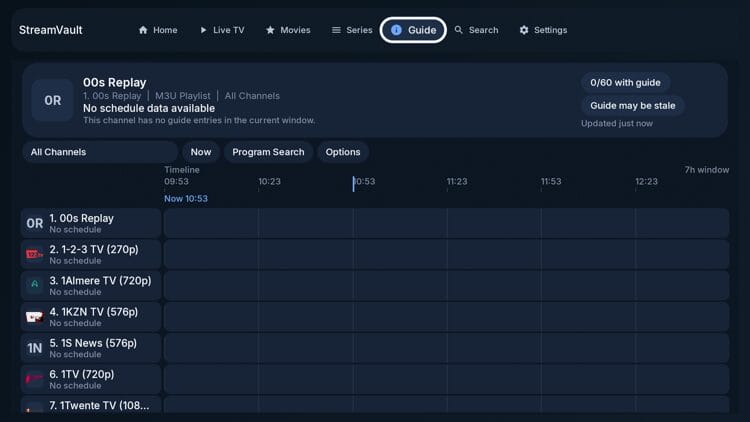Open Settings from the navigation bar

click(543, 30)
